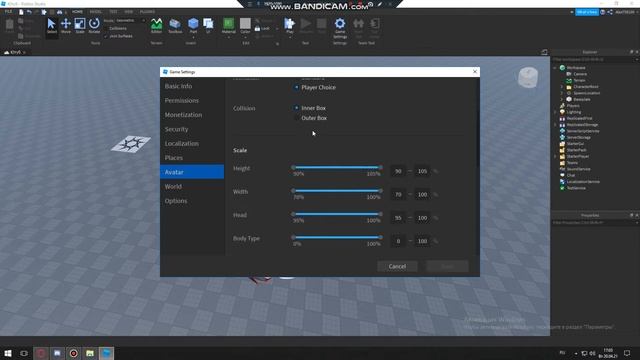
Task: Cancel the Game Settings dialog
Action: [x=397, y=266]
